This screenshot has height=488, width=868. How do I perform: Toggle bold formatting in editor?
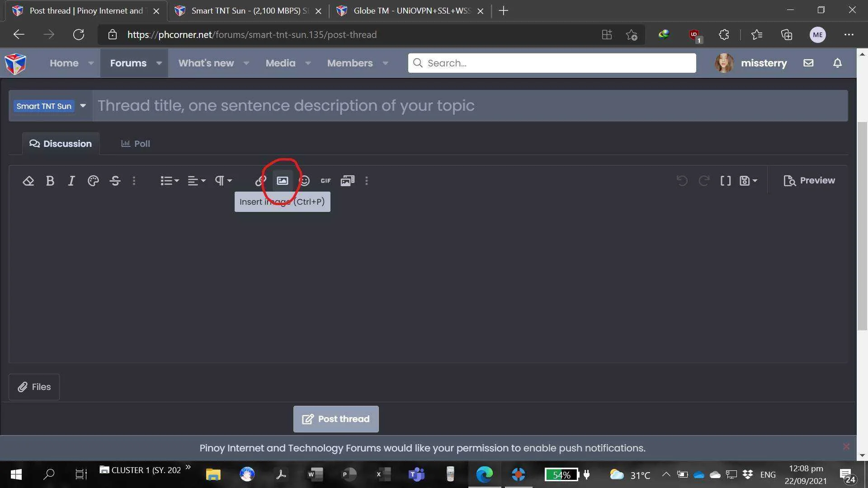[x=50, y=181]
